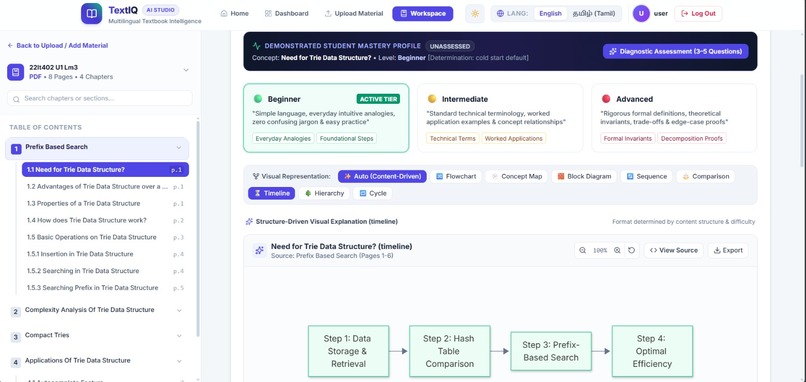Click chapter number 1 badge
This screenshot has height=382, width=806.
(x=16, y=149)
